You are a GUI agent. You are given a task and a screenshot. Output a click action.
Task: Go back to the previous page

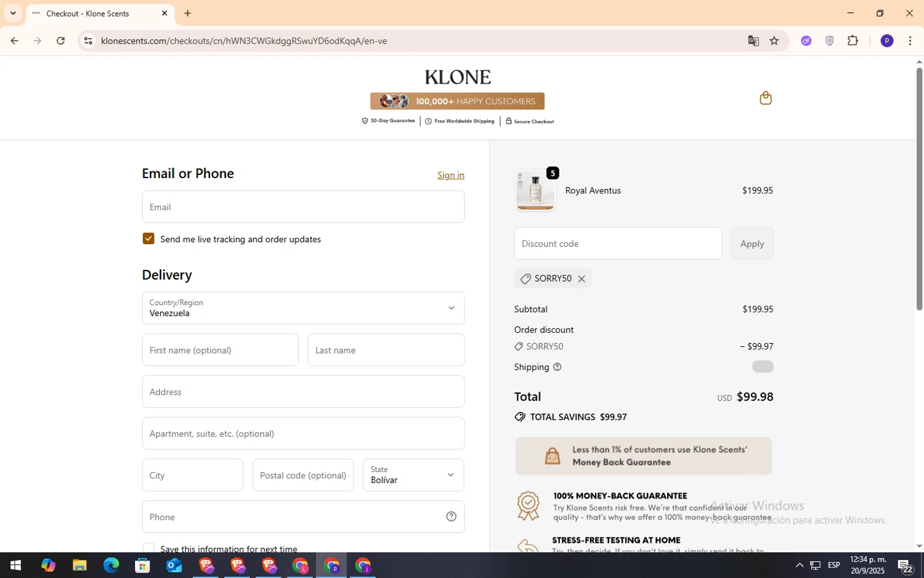click(14, 41)
